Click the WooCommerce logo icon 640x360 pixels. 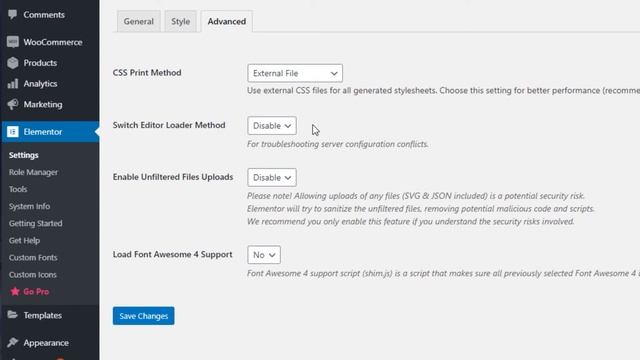pos(13,42)
